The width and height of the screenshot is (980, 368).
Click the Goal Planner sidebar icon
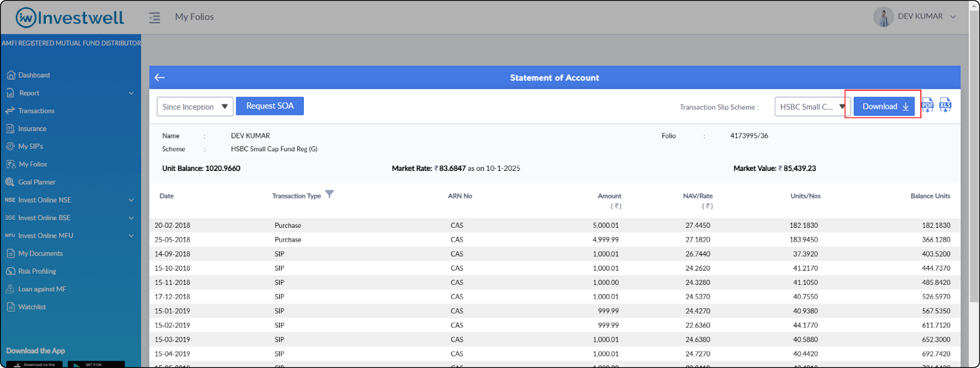point(10,182)
